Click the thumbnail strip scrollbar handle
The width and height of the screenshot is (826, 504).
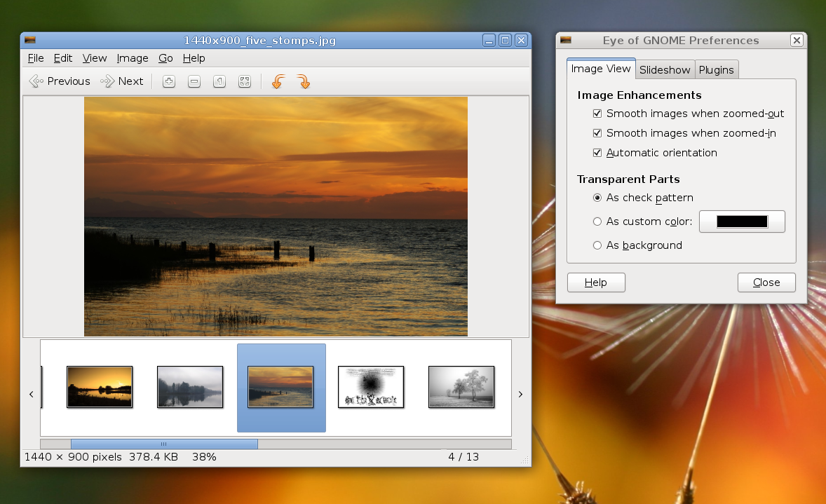pyautogui.click(x=164, y=444)
